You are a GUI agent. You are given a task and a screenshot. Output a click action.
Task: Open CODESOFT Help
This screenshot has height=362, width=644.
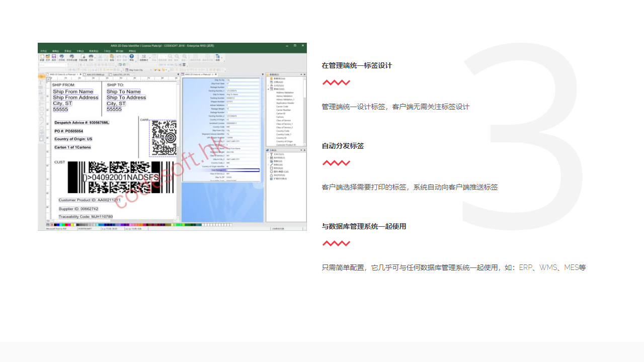tap(132, 56)
